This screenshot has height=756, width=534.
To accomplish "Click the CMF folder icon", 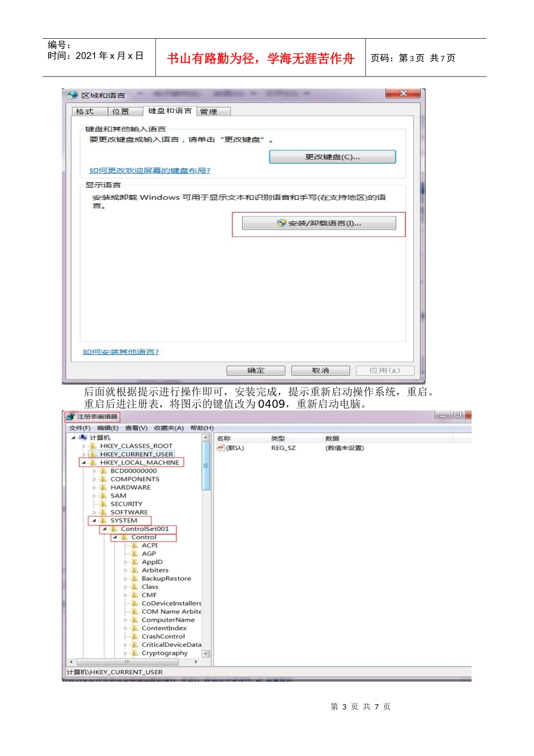I will tap(135, 595).
